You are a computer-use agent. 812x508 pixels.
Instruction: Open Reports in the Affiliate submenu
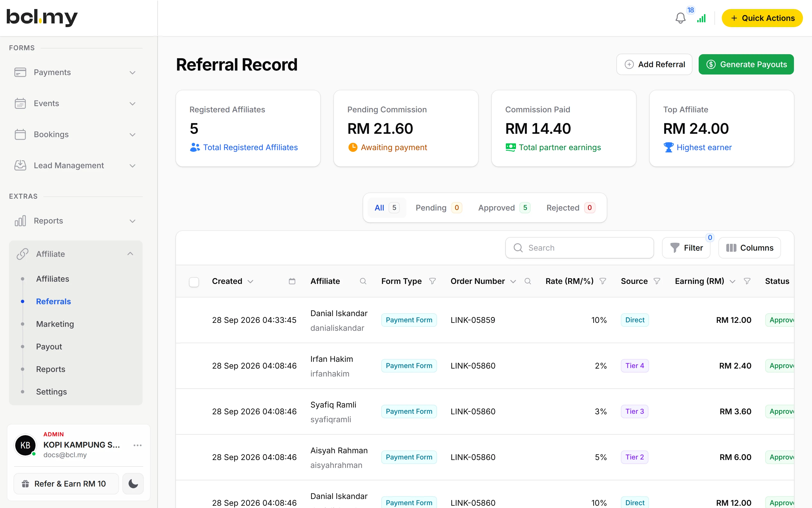pos(51,369)
